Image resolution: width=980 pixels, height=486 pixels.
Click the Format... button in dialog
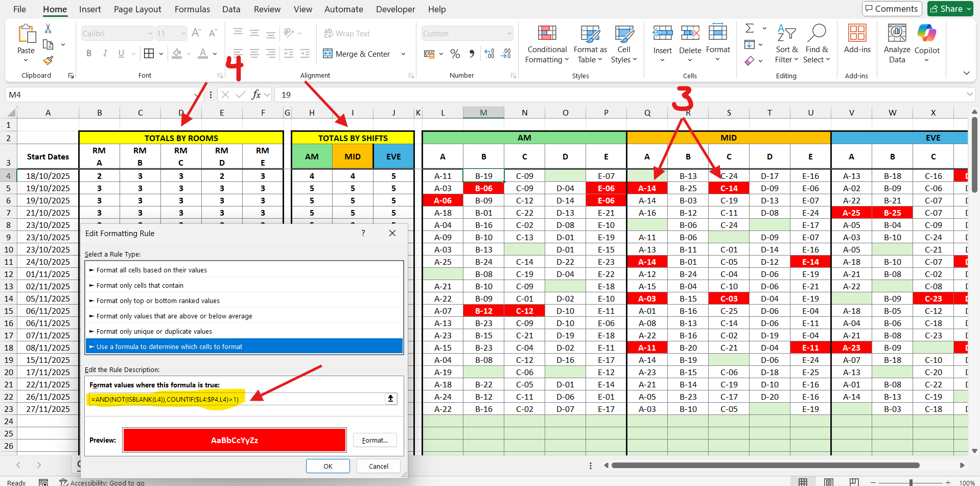coord(375,440)
